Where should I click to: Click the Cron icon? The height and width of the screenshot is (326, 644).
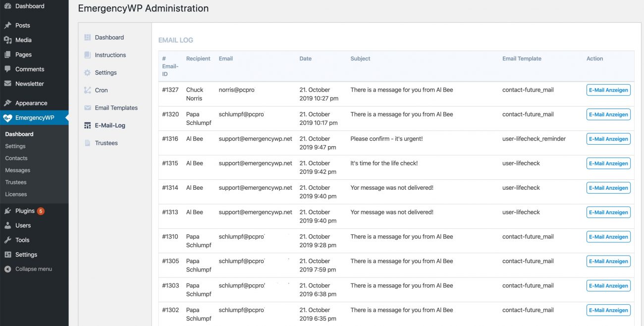(88, 90)
